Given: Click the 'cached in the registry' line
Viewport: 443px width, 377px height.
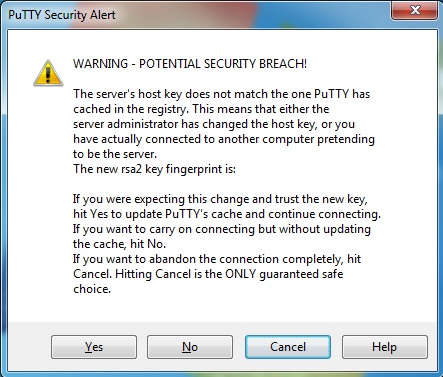Looking at the screenshot, I should click(201, 109).
